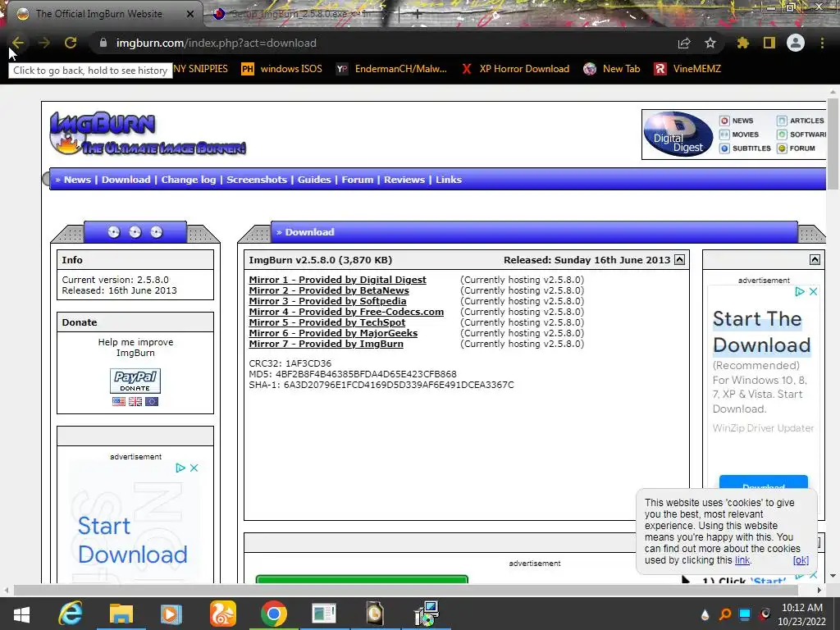The width and height of the screenshot is (840, 630).
Task: Download from Mirror 4 - Free-Codecs.com
Action: point(347,312)
